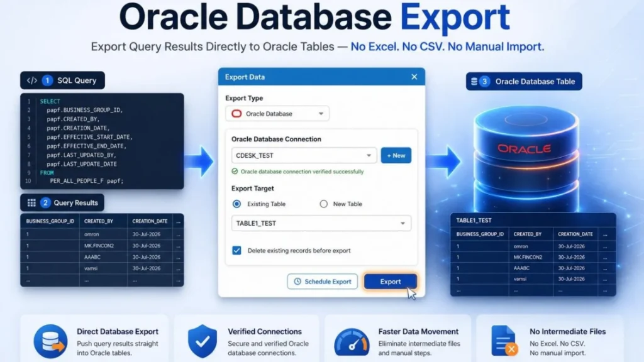Open the TABLE1_TEST table dropdown

click(x=321, y=223)
